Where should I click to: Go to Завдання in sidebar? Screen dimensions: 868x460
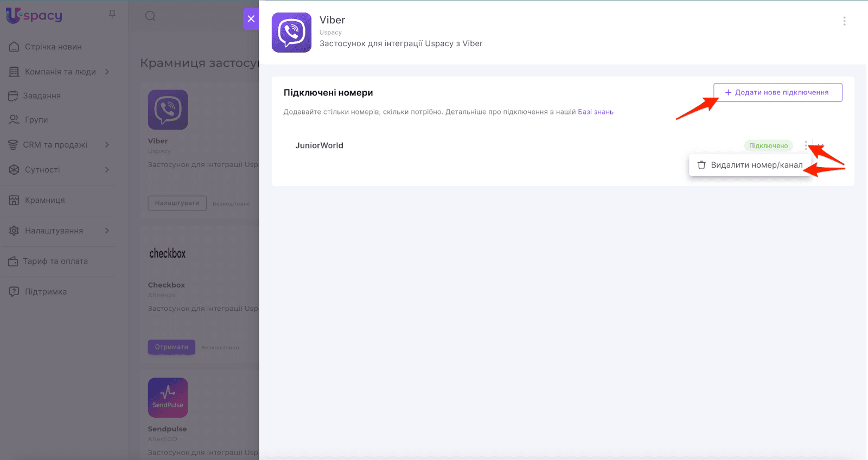tap(42, 95)
